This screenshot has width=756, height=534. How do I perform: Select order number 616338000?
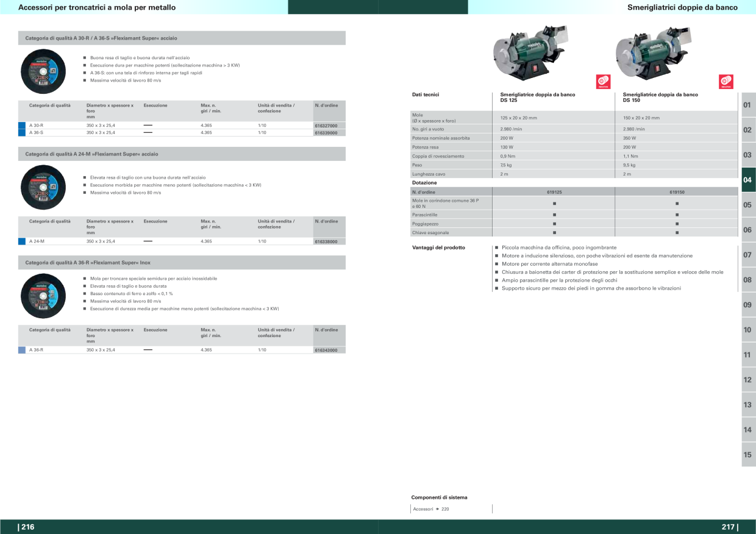[326, 241]
